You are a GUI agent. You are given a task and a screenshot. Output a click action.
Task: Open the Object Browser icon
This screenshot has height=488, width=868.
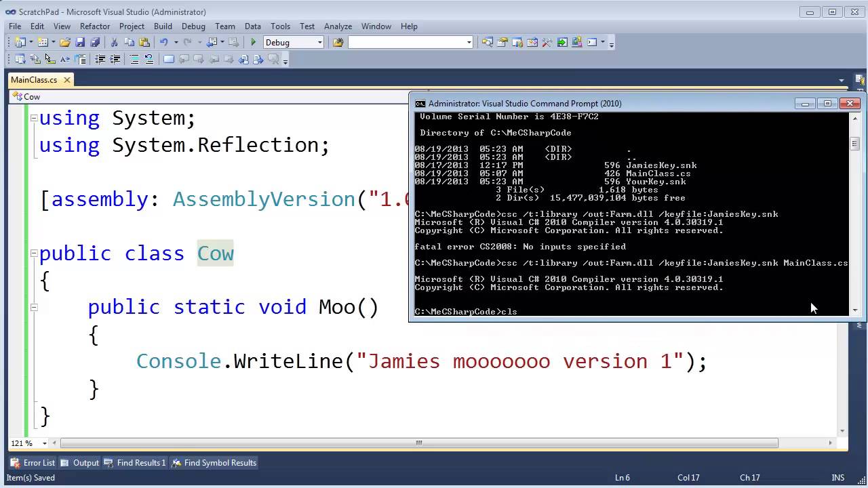(532, 42)
